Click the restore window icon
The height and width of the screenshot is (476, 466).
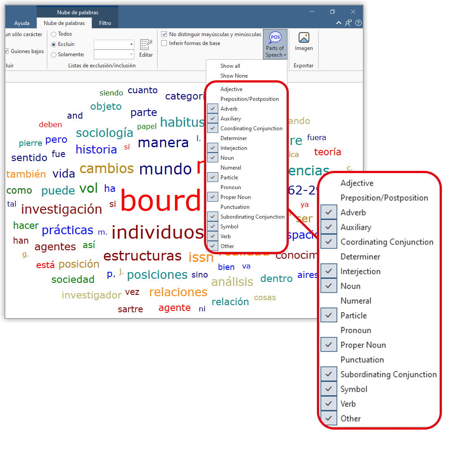tap(333, 12)
